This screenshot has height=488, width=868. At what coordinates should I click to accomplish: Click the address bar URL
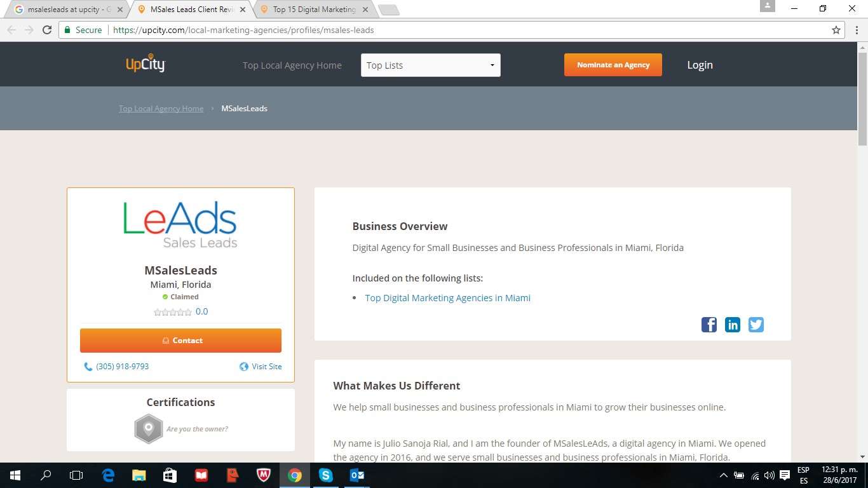pos(243,30)
